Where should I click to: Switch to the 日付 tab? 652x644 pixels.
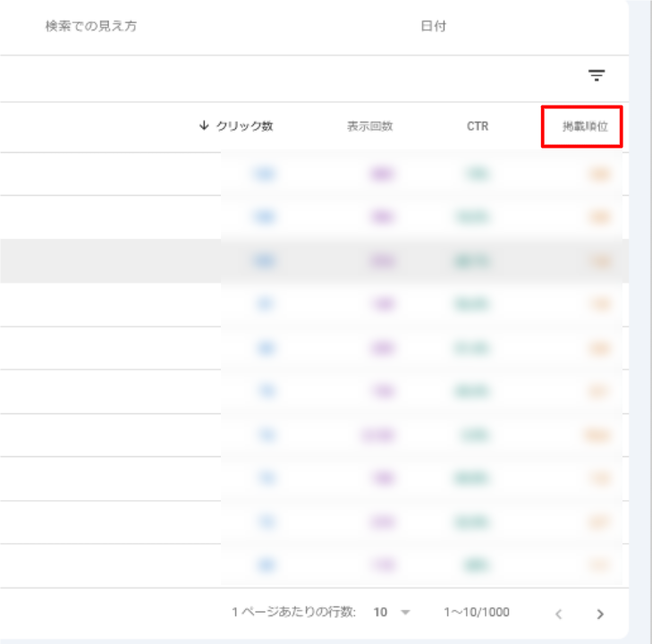[x=434, y=27]
